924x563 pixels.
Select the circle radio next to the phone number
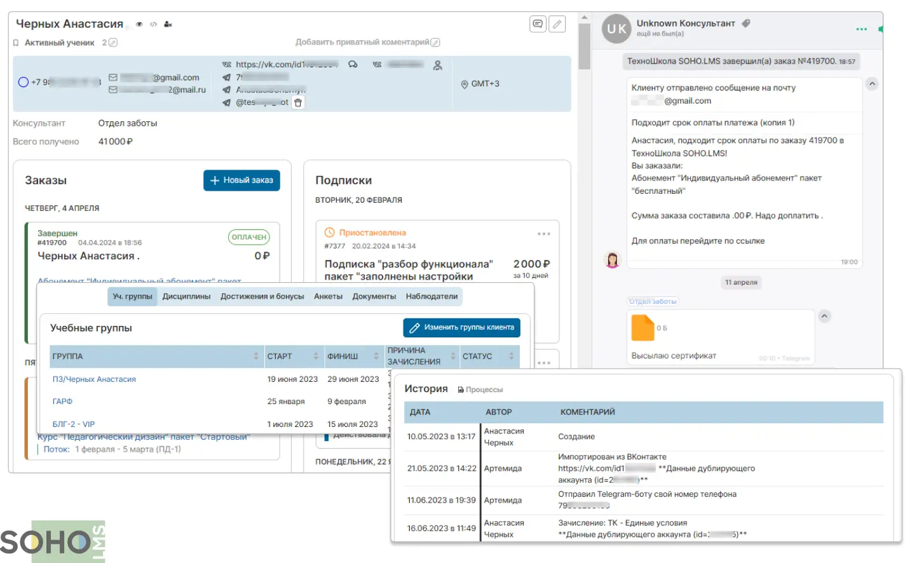click(24, 82)
